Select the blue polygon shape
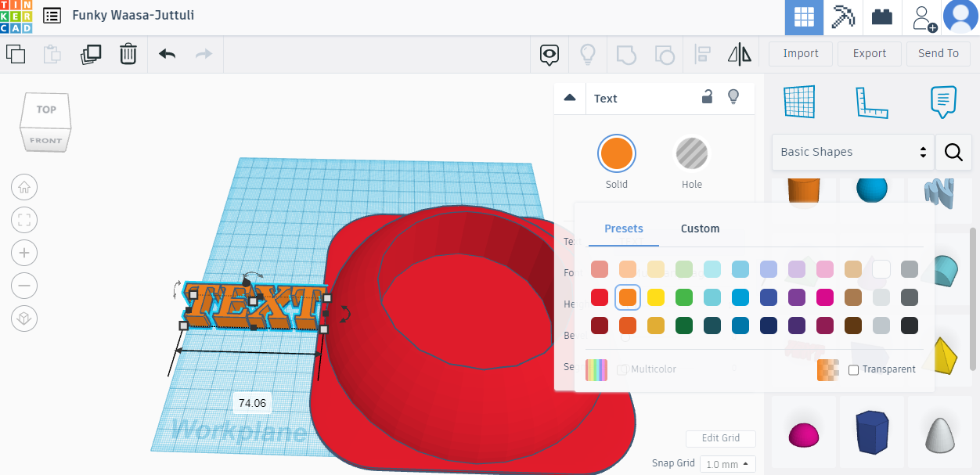 pyautogui.click(x=873, y=431)
